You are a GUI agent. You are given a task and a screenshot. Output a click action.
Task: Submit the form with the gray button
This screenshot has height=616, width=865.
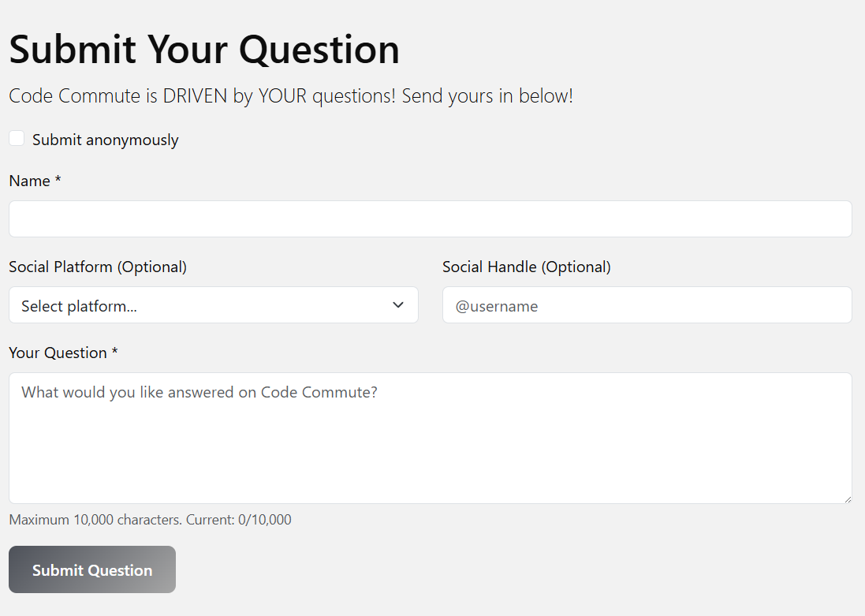pos(91,569)
